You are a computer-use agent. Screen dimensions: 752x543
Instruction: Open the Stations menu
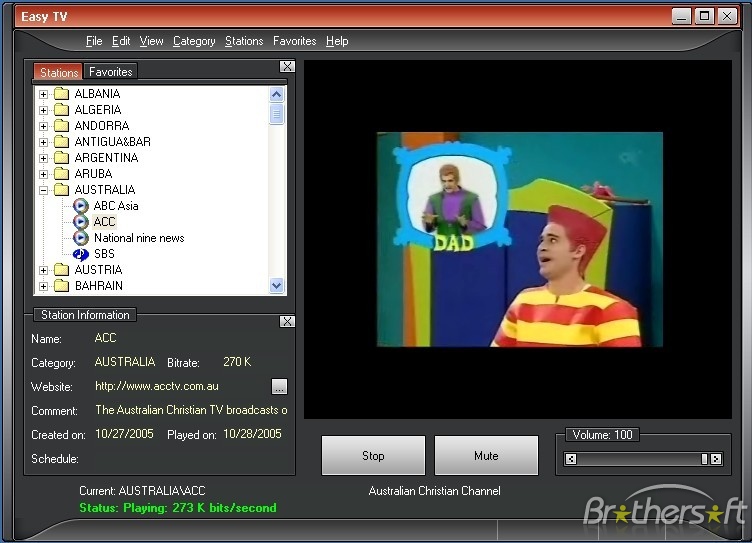(x=244, y=41)
